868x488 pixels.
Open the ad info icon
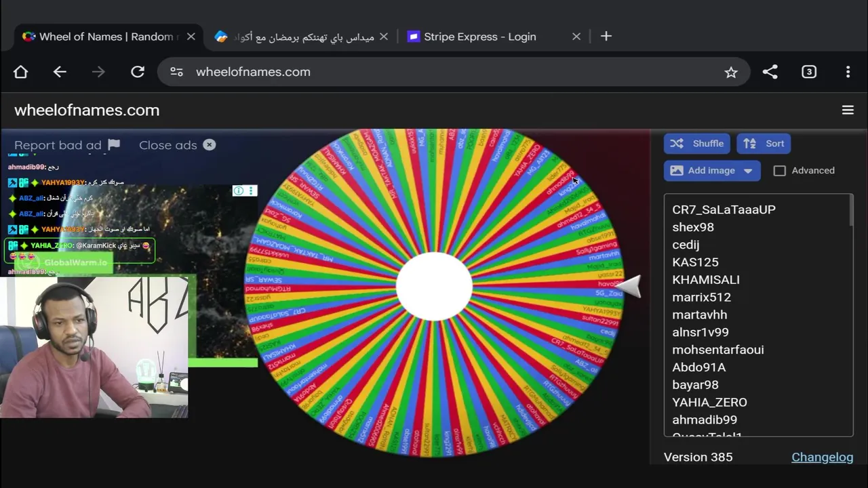coord(238,190)
